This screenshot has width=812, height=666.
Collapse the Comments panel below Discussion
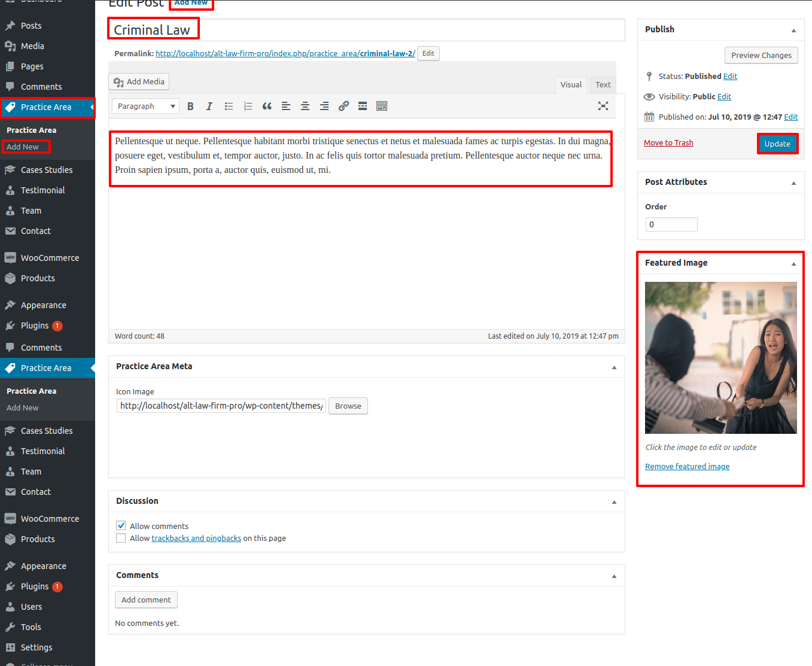point(614,576)
